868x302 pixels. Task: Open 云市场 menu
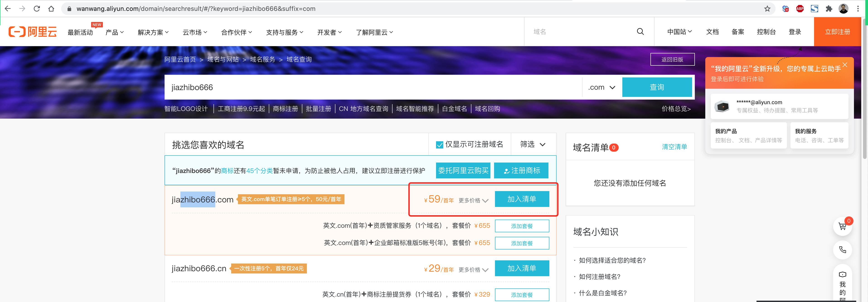[195, 32]
